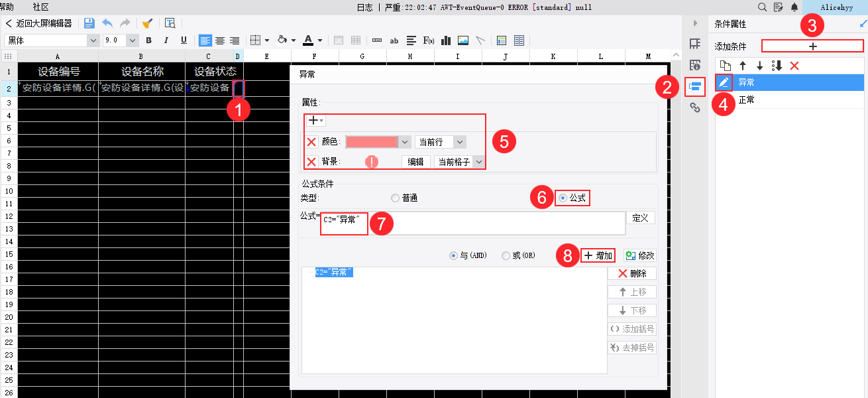Align text center
This screenshot has height=398, width=868.
(x=220, y=40)
